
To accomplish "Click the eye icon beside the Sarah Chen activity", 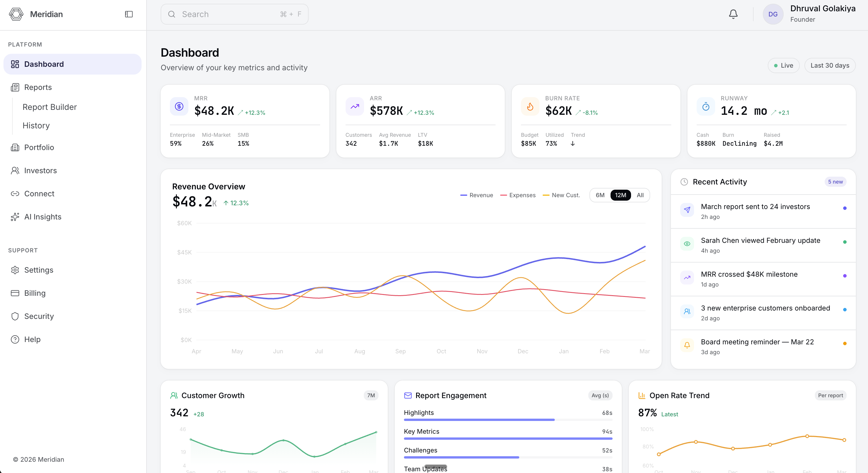I will tap(687, 244).
